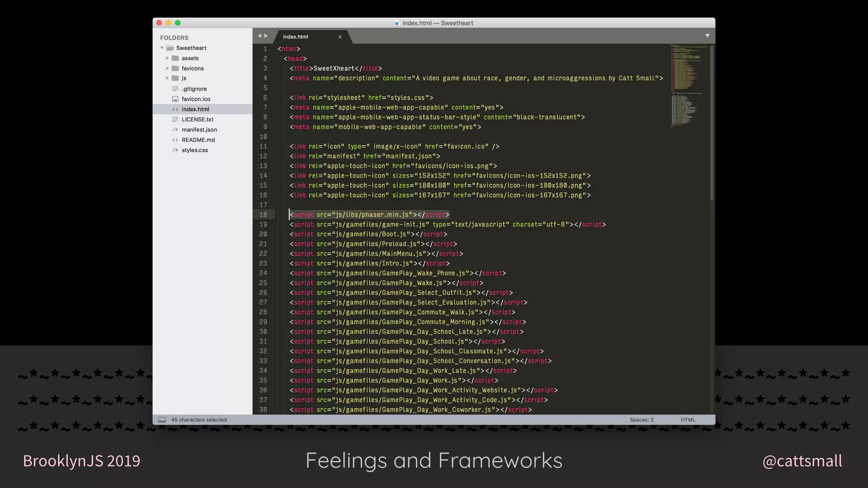Click the favicon.ico image file icon
Viewport: 868px width, 488px height.
point(175,99)
